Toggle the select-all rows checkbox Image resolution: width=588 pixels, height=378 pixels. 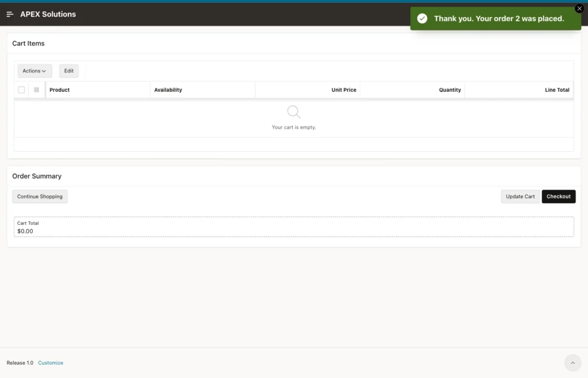point(21,90)
